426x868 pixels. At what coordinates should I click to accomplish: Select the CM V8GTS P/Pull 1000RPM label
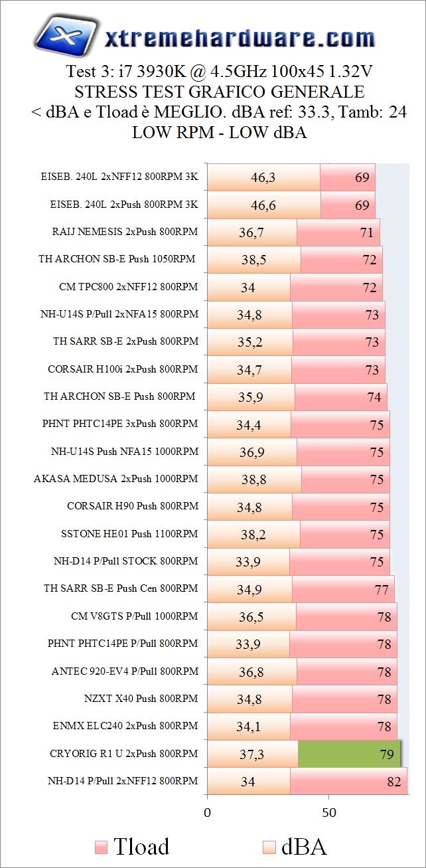[134, 616]
